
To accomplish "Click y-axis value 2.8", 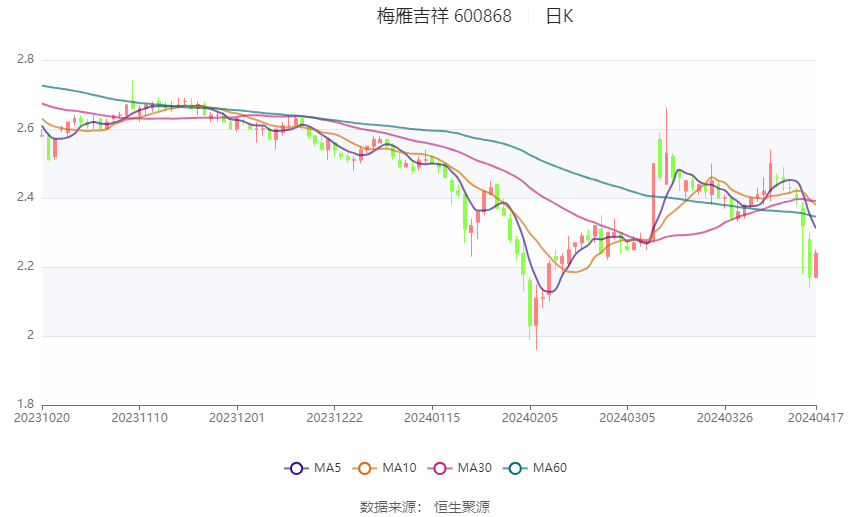I will (x=25, y=59).
